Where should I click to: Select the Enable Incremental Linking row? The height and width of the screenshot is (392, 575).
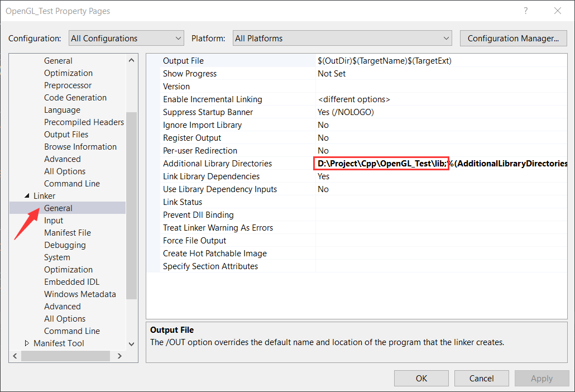click(x=212, y=99)
